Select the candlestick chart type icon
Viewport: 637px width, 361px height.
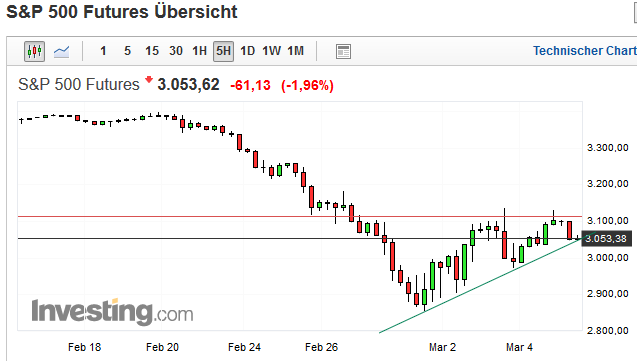point(35,51)
